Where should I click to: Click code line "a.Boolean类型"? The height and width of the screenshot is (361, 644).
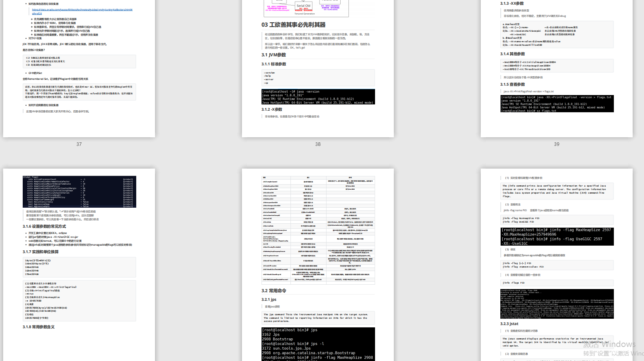(x=511, y=24)
